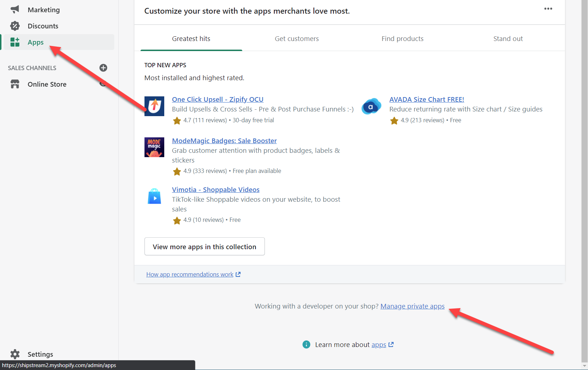
Task: Click the SALES CHANNELS heading text
Action: click(x=32, y=68)
